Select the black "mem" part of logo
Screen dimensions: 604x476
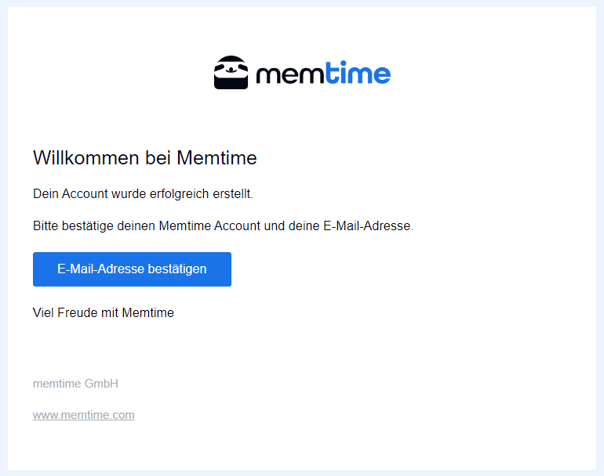tap(290, 74)
